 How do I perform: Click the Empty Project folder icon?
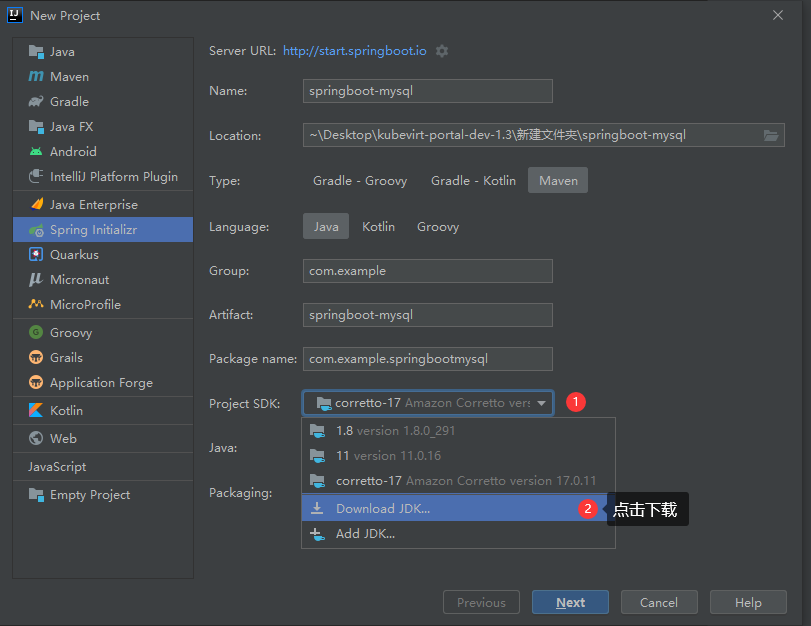36,495
